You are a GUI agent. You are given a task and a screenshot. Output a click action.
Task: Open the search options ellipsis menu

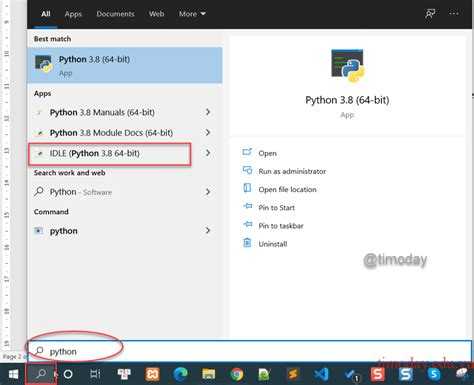pyautogui.click(x=454, y=13)
